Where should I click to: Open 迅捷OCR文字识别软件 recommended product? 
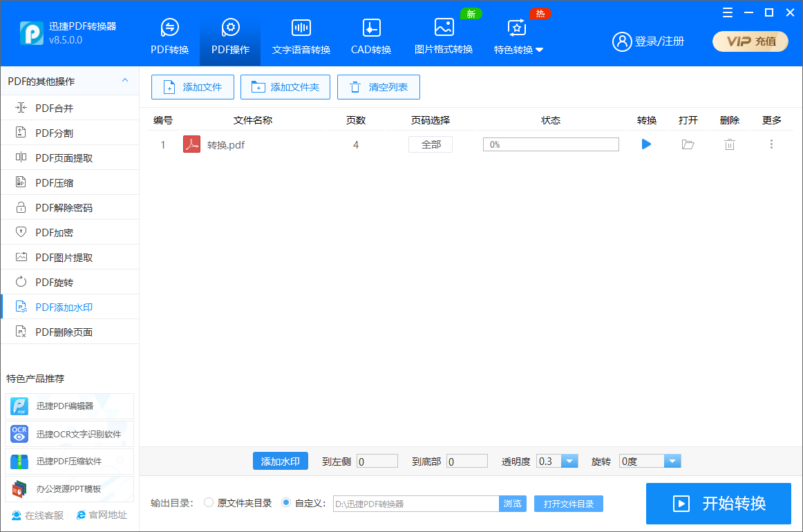click(x=70, y=434)
